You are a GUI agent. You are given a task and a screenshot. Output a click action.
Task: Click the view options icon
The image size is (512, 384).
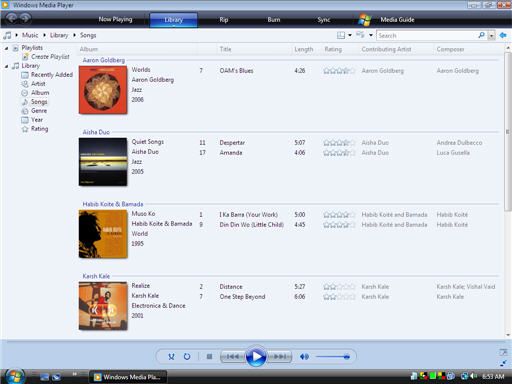[x=360, y=35]
